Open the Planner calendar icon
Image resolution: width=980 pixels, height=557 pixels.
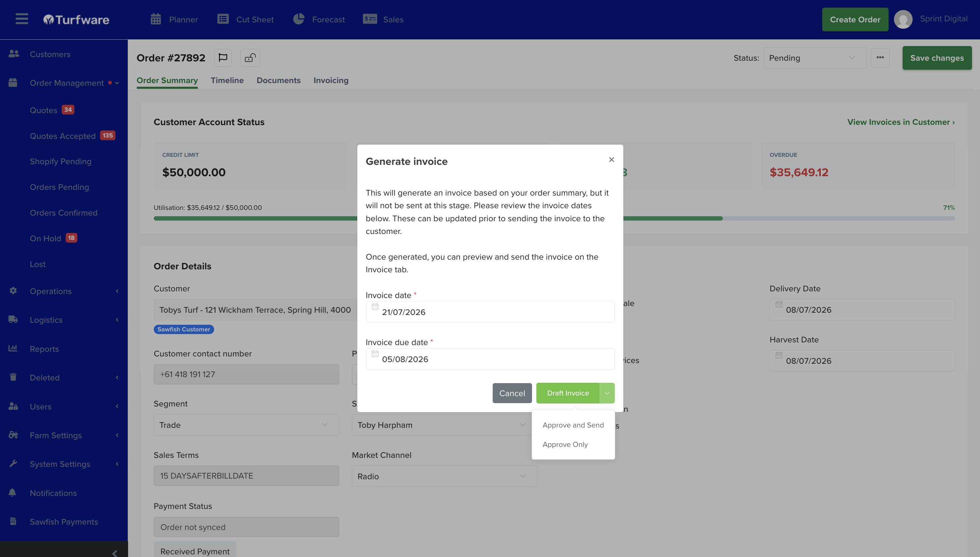click(156, 19)
